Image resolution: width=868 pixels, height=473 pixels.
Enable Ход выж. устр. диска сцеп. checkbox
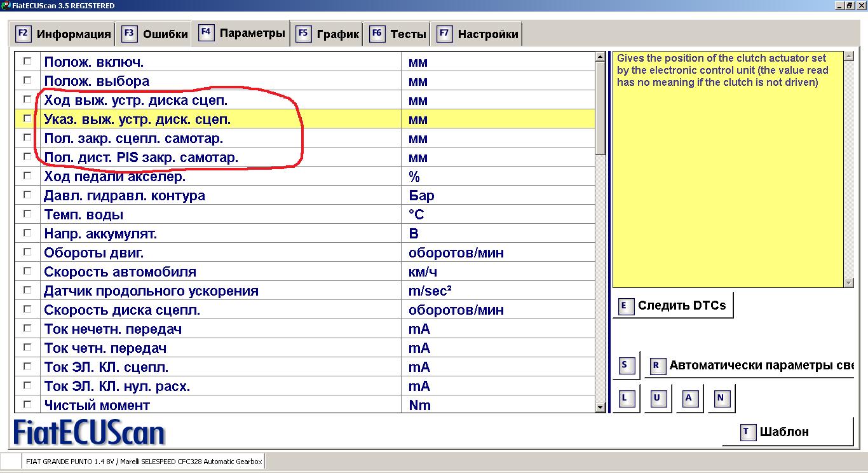[x=27, y=100]
